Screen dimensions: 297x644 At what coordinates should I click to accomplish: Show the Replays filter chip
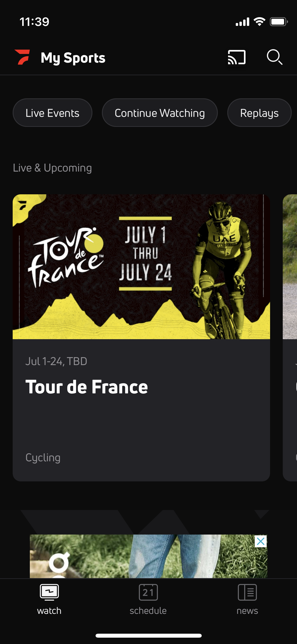[259, 113]
